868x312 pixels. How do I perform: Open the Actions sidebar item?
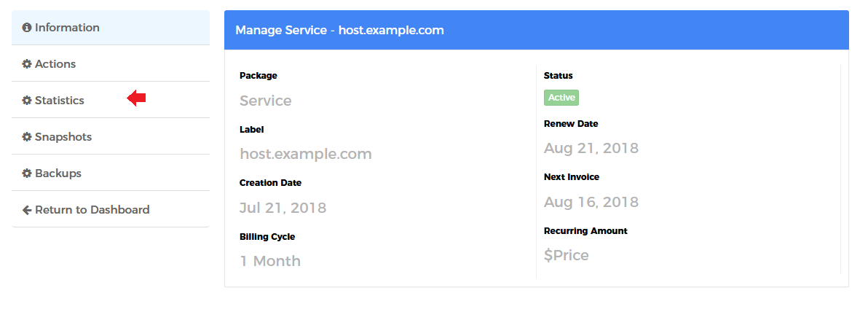tap(111, 63)
